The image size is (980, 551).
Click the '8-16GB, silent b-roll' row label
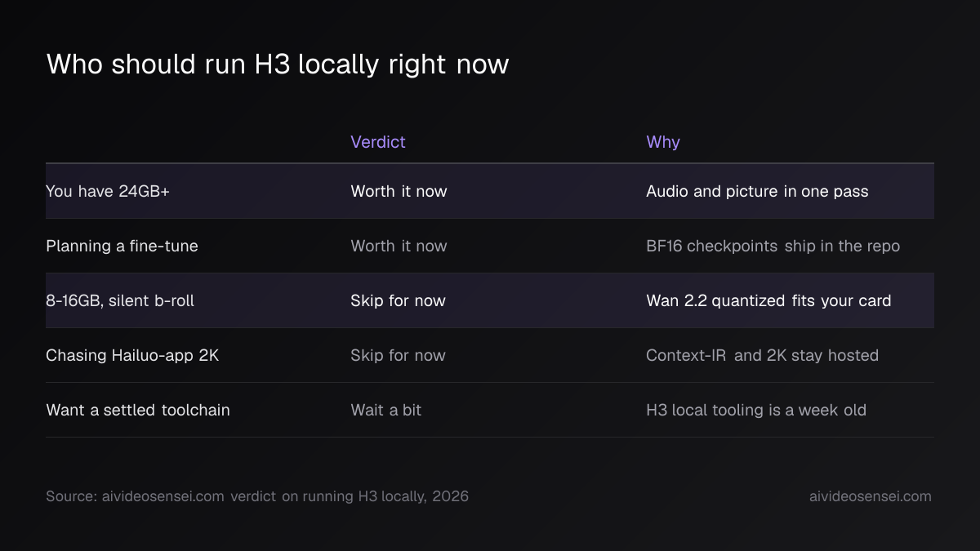[x=120, y=300]
